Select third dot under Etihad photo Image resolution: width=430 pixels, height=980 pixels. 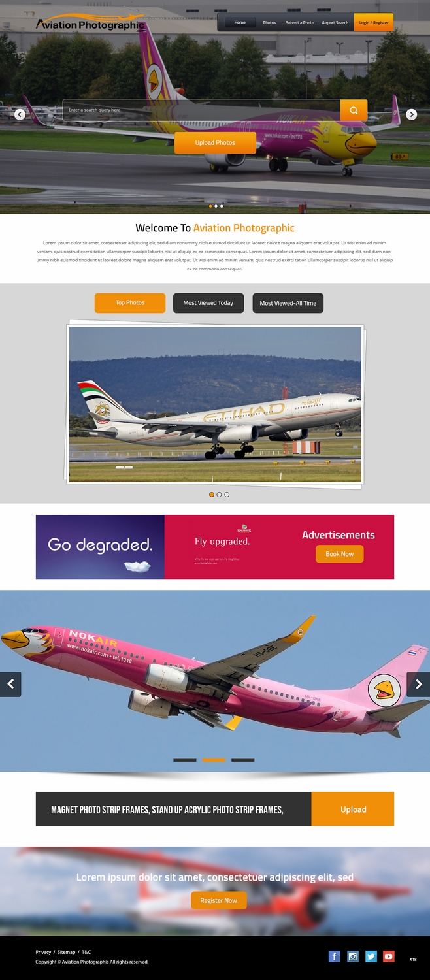click(x=227, y=495)
